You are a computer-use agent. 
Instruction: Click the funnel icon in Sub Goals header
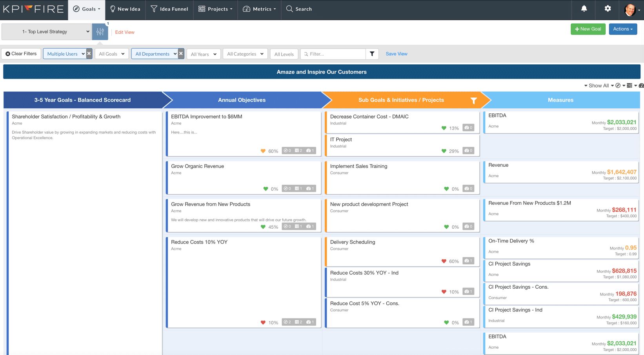(x=473, y=101)
